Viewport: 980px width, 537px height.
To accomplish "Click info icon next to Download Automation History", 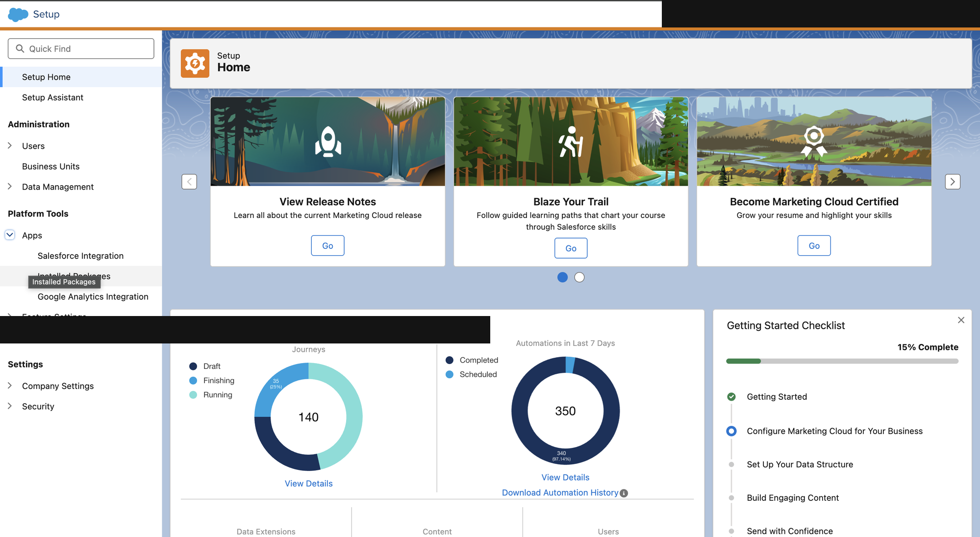I will point(624,493).
